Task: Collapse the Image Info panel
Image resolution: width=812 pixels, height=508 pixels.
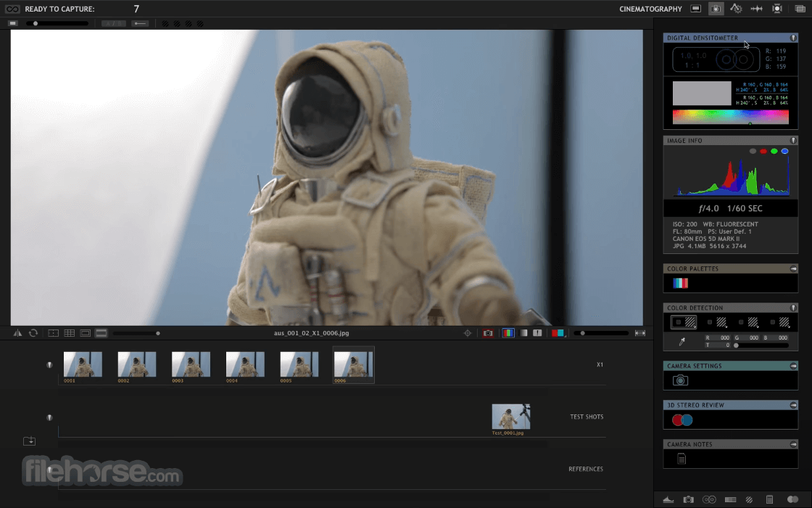Action: pos(793,141)
